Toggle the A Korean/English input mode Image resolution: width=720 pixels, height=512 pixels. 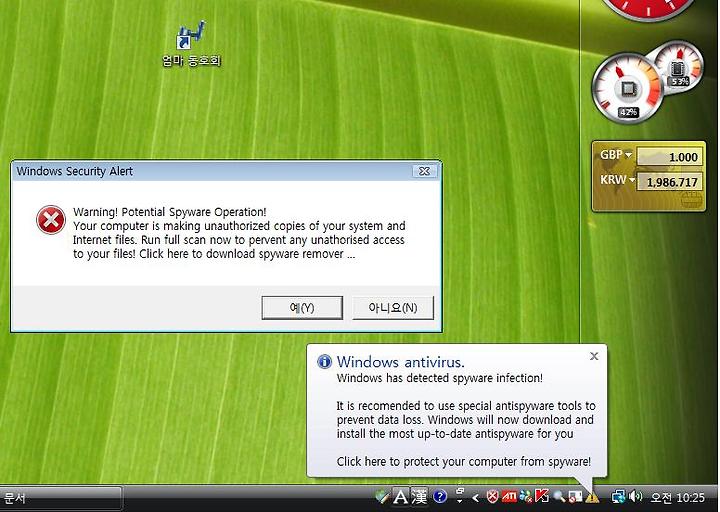pyautogui.click(x=401, y=496)
